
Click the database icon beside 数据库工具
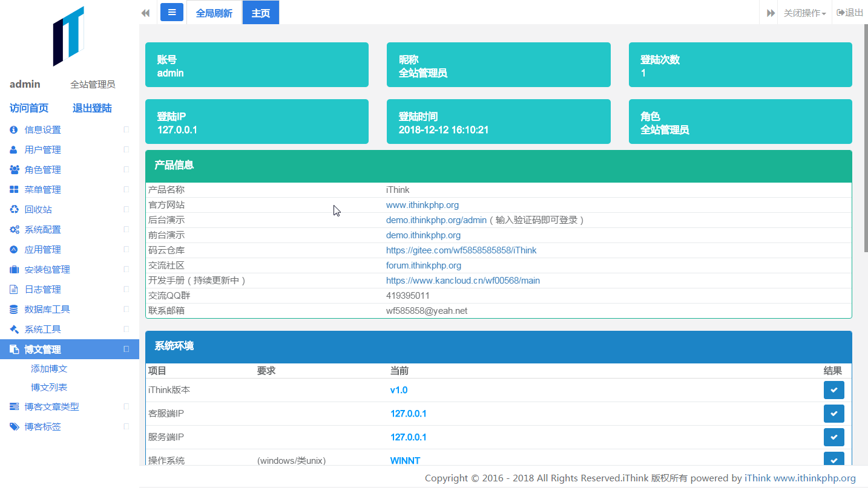(x=14, y=310)
